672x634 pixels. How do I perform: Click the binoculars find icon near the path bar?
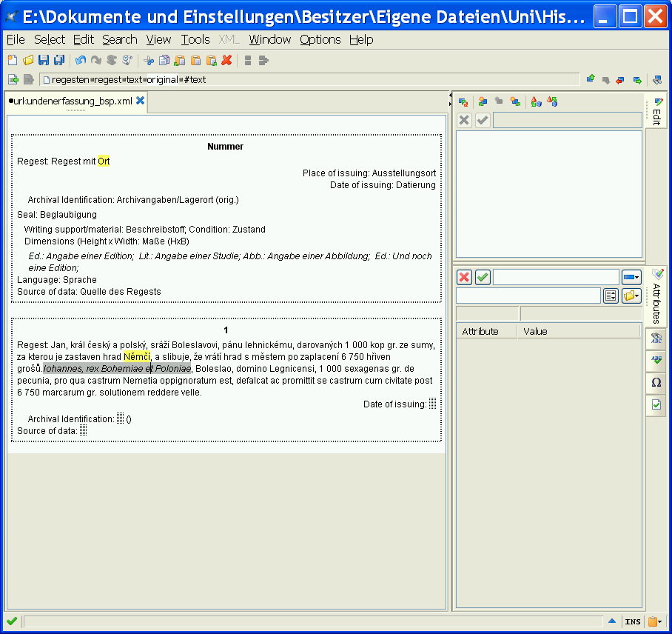point(656,80)
